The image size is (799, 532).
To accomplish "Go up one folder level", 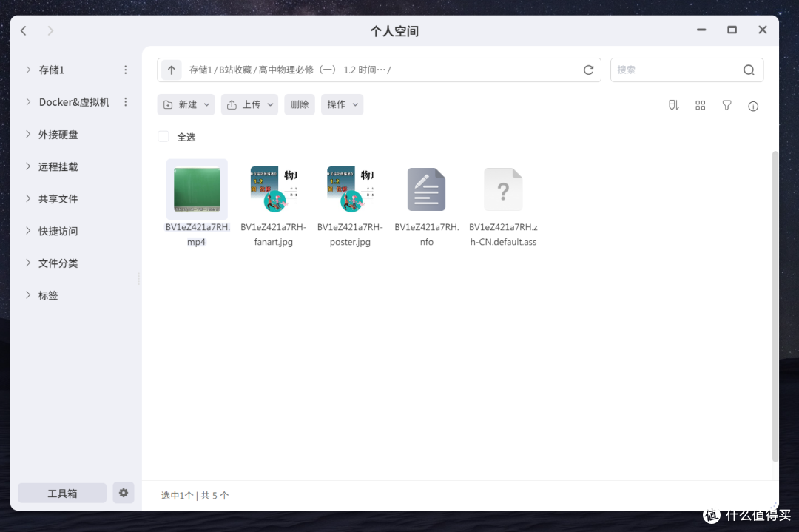I will 171,70.
